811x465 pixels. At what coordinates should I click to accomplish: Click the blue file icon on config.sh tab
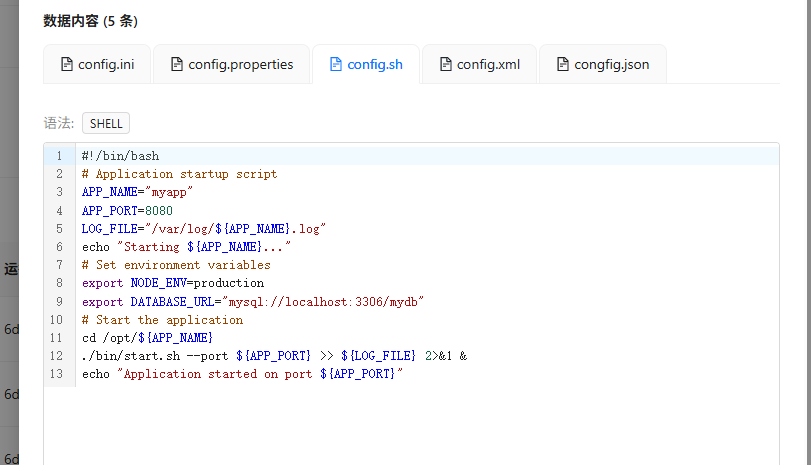coord(336,65)
